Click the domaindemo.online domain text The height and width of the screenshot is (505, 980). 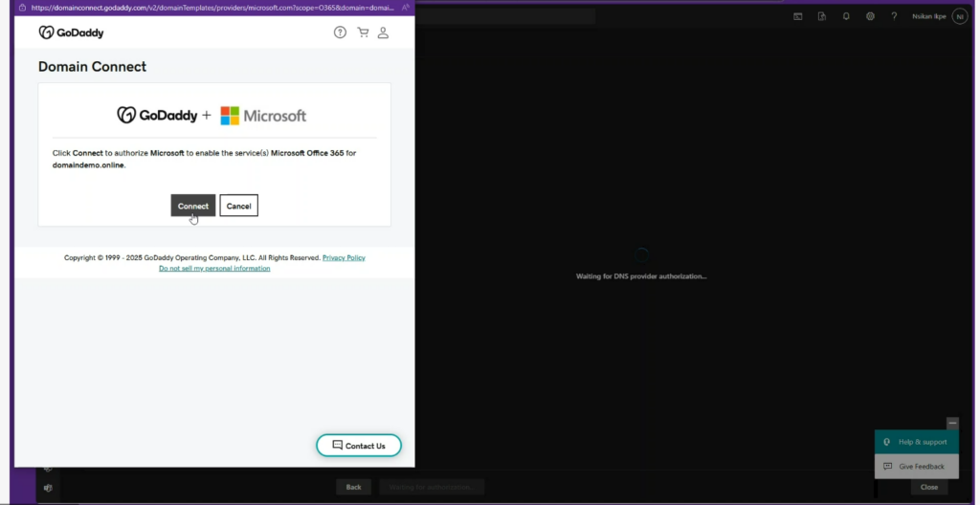pos(88,165)
